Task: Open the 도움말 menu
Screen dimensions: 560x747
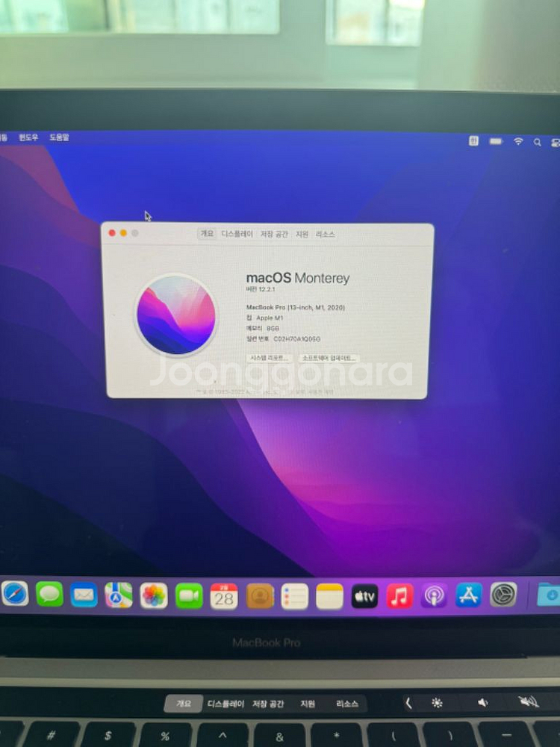Action: [59, 137]
